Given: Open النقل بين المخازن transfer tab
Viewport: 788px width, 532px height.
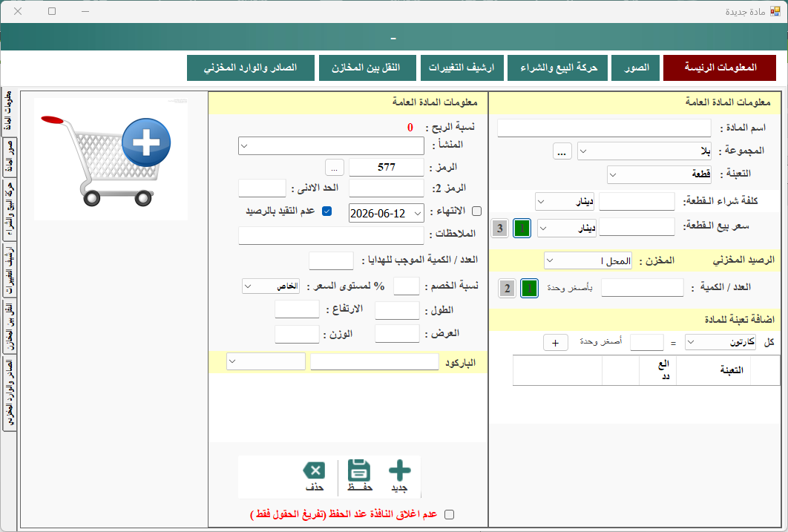Looking at the screenshot, I should tap(367, 68).
